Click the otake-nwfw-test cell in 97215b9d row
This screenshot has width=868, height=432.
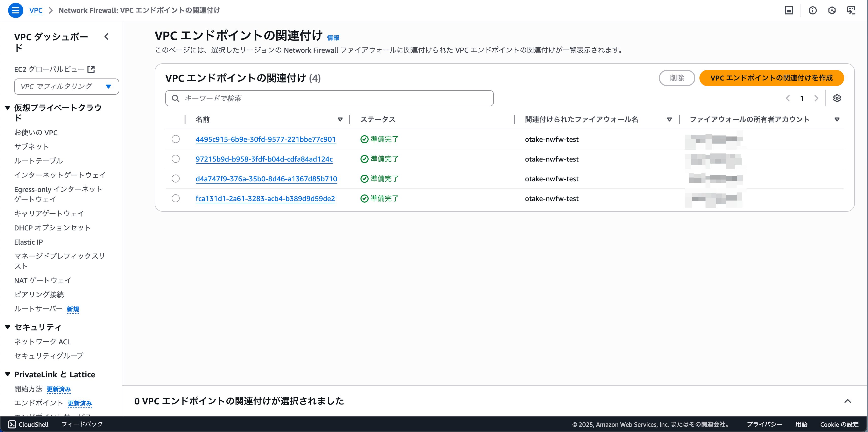click(552, 159)
